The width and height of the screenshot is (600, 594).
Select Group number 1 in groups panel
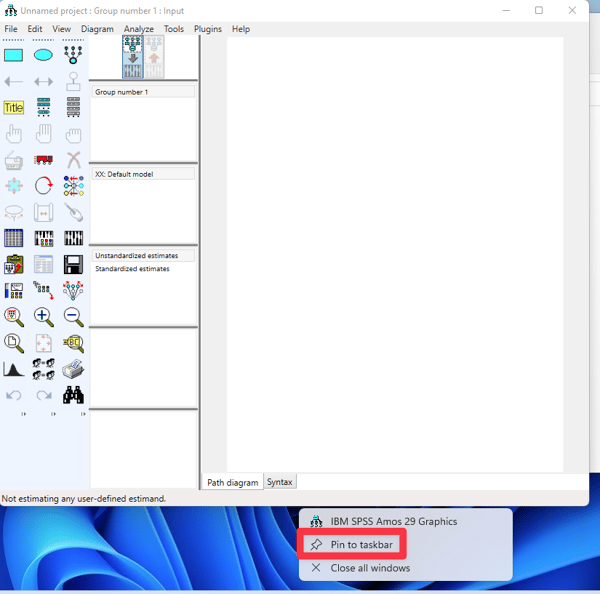coord(143,92)
